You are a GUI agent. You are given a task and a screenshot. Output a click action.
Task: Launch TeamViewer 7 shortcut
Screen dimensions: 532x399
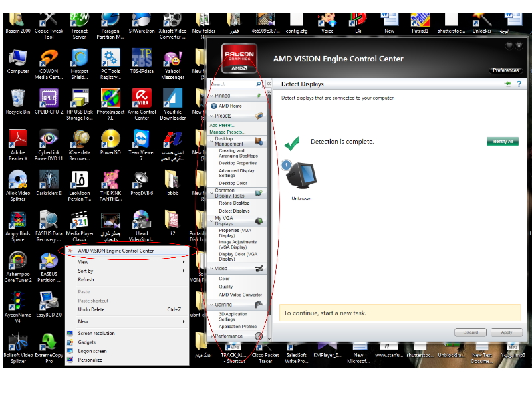tap(142, 145)
